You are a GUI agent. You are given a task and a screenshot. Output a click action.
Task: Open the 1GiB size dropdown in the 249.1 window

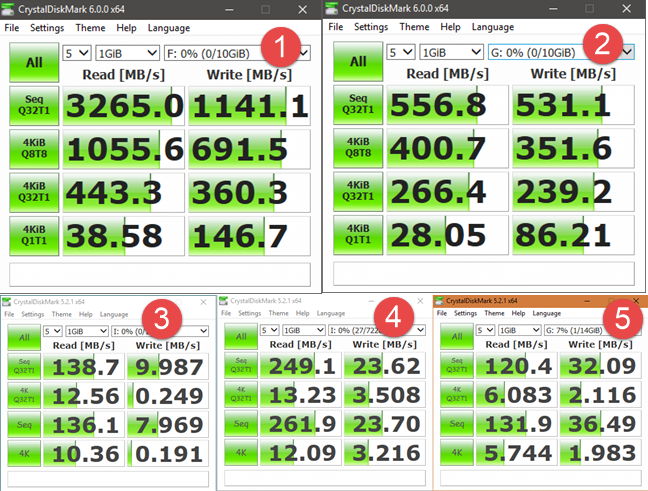304,330
